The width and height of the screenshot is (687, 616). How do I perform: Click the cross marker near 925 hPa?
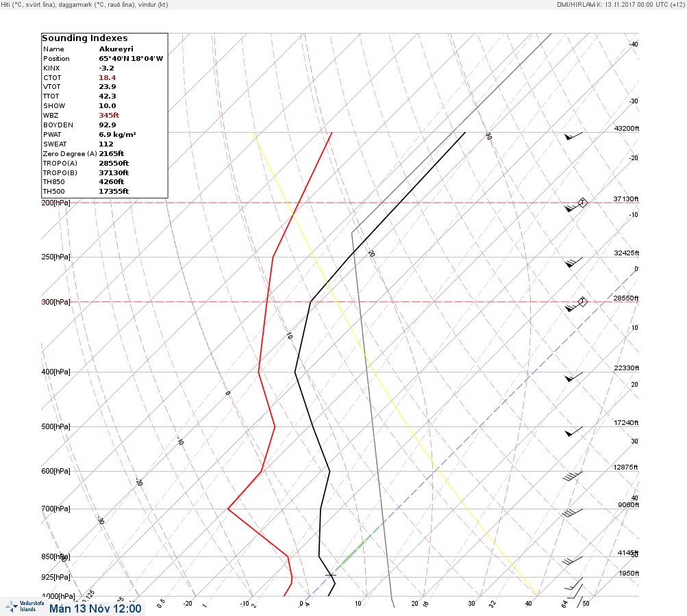click(x=331, y=575)
